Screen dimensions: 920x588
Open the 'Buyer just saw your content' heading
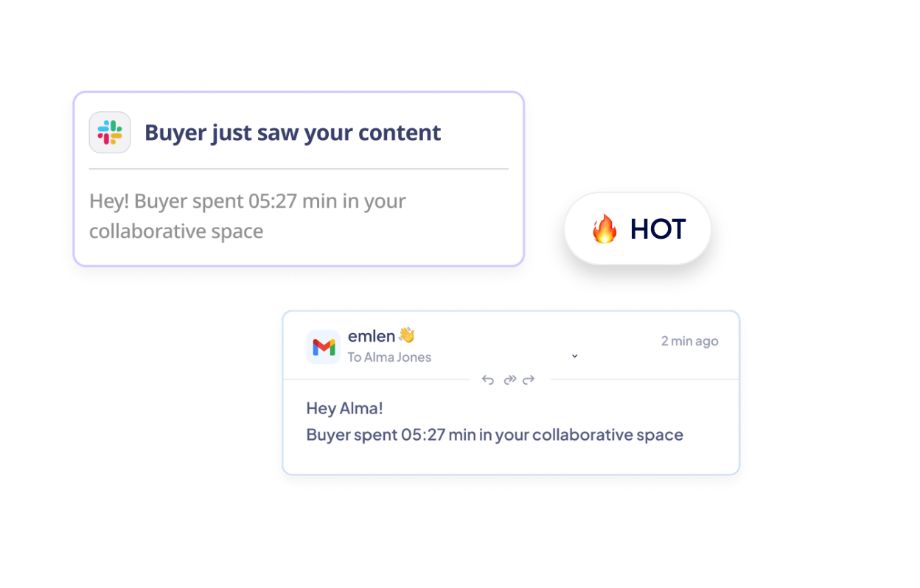[x=293, y=133]
